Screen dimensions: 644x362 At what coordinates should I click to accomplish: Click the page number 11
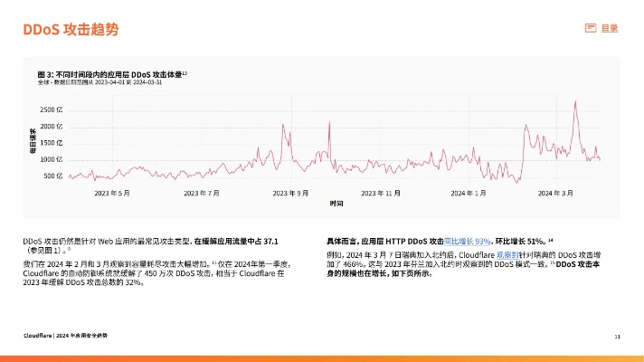click(617, 337)
